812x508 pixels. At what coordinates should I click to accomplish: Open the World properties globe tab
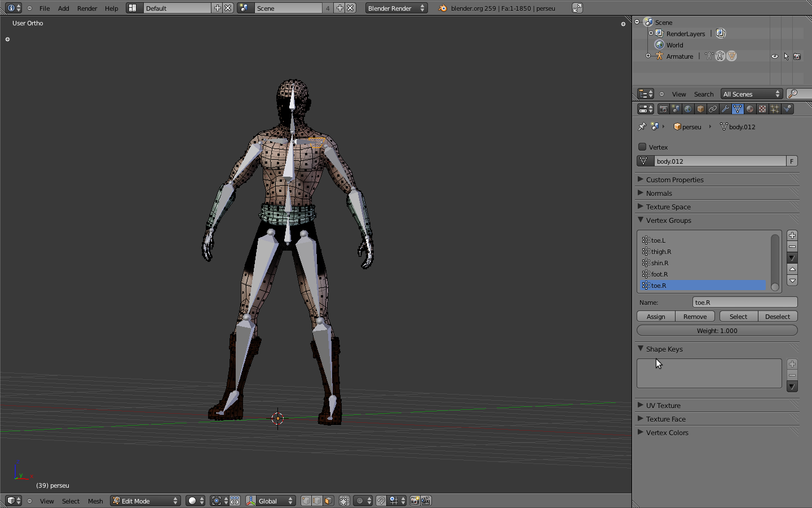pos(688,109)
